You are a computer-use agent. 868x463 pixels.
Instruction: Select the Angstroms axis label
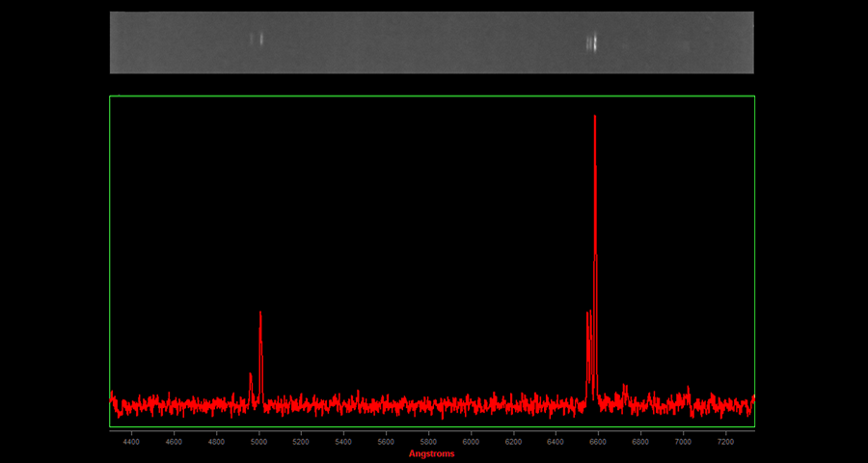tap(431, 453)
